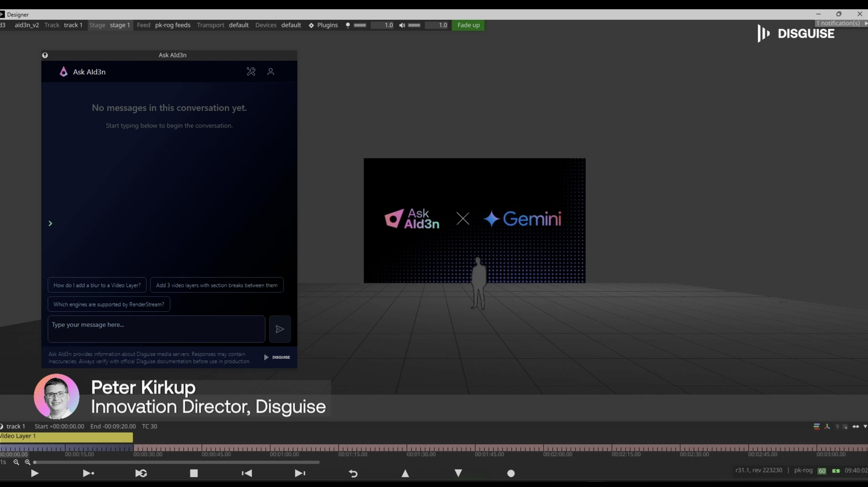Click the volume value field 1.0
The height and width of the screenshot is (487, 868).
point(437,25)
